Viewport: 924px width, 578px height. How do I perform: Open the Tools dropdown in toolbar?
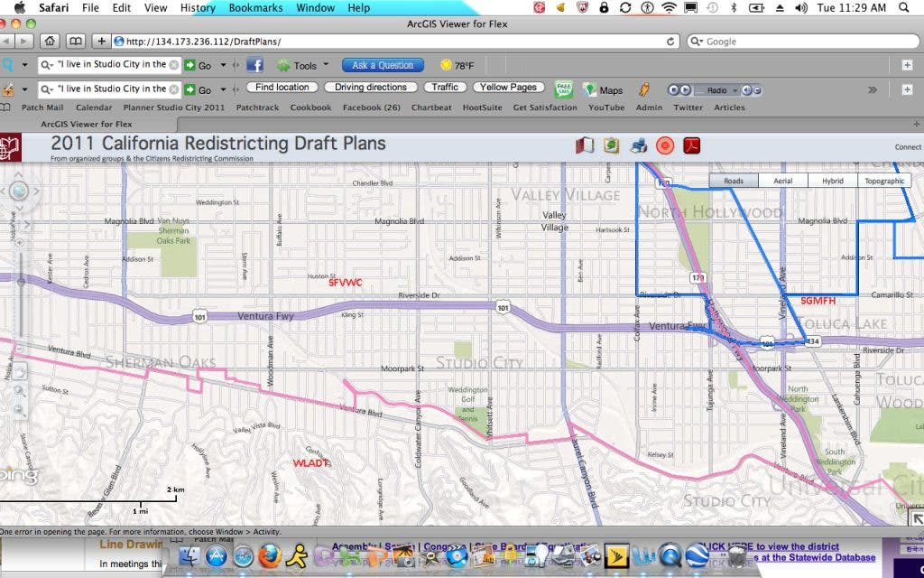click(x=303, y=65)
